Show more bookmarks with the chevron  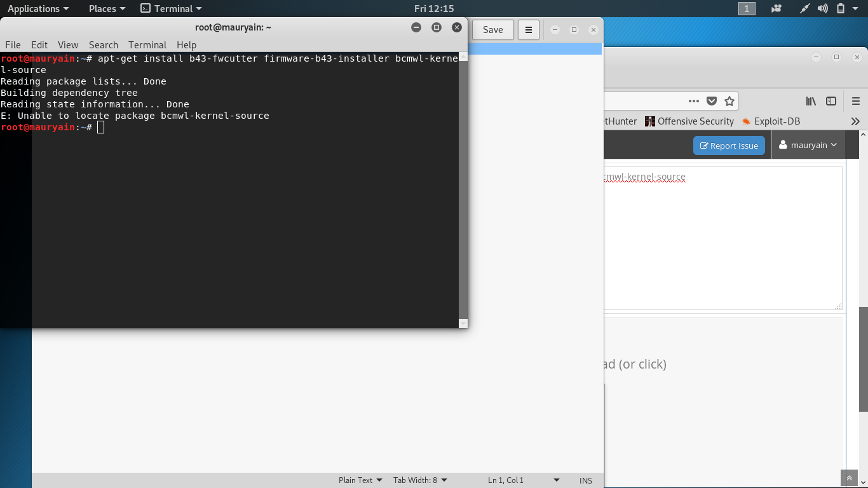click(855, 121)
